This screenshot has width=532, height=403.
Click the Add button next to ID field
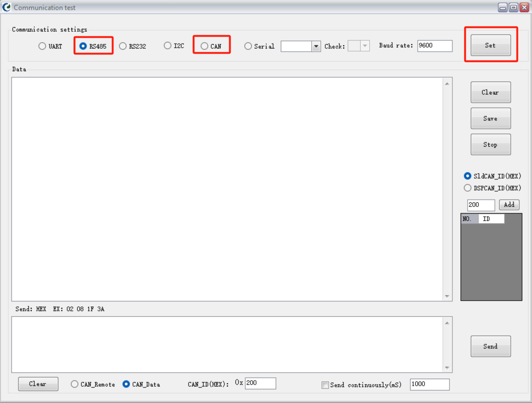tap(509, 205)
